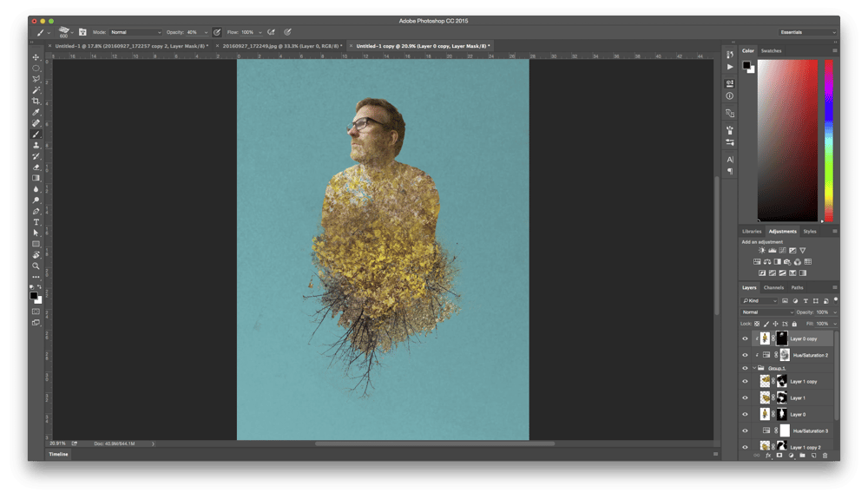Toggle visibility of Hue/Saturation 3
868x499 pixels.
pyautogui.click(x=745, y=431)
